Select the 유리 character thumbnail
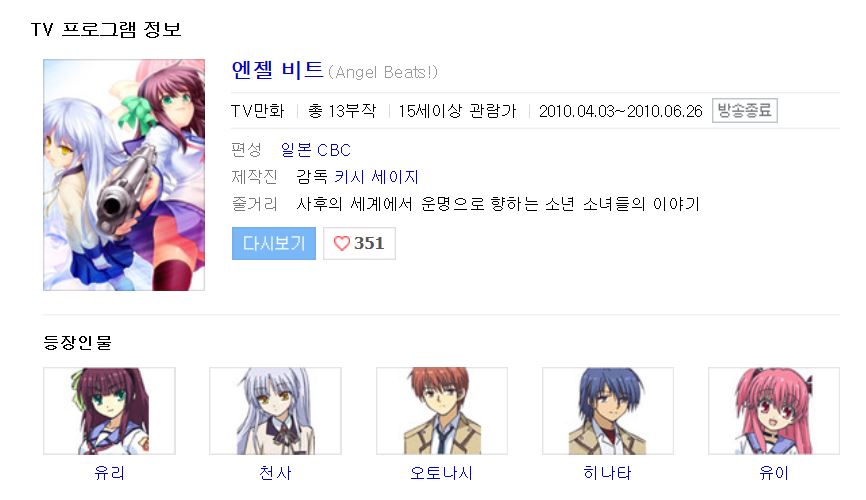 [x=109, y=411]
